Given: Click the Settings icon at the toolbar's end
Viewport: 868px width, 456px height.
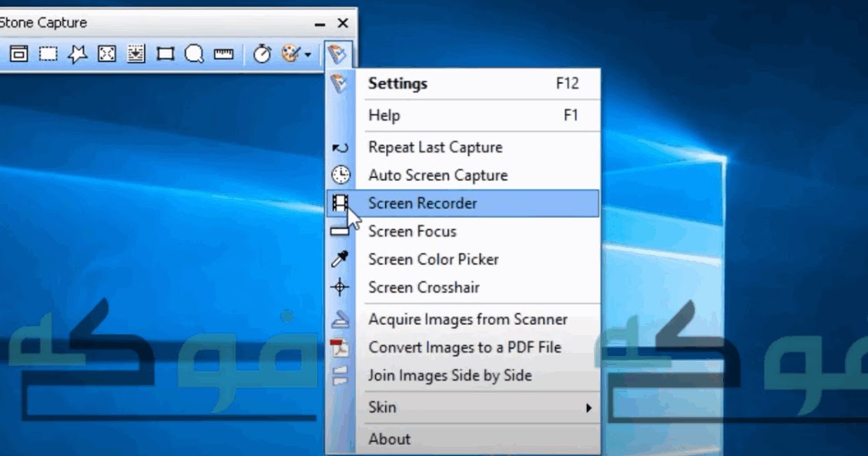Looking at the screenshot, I should (337, 54).
